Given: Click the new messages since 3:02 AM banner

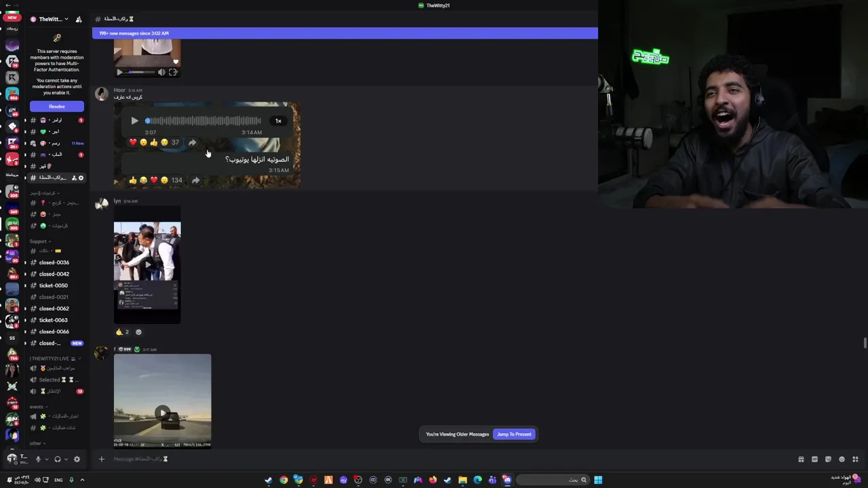Looking at the screenshot, I should point(345,33).
